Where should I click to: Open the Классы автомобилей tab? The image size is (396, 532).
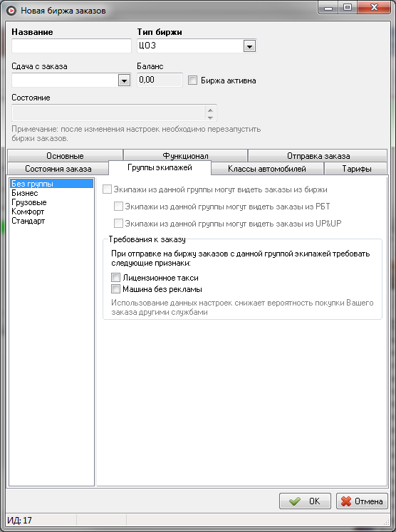coord(267,169)
